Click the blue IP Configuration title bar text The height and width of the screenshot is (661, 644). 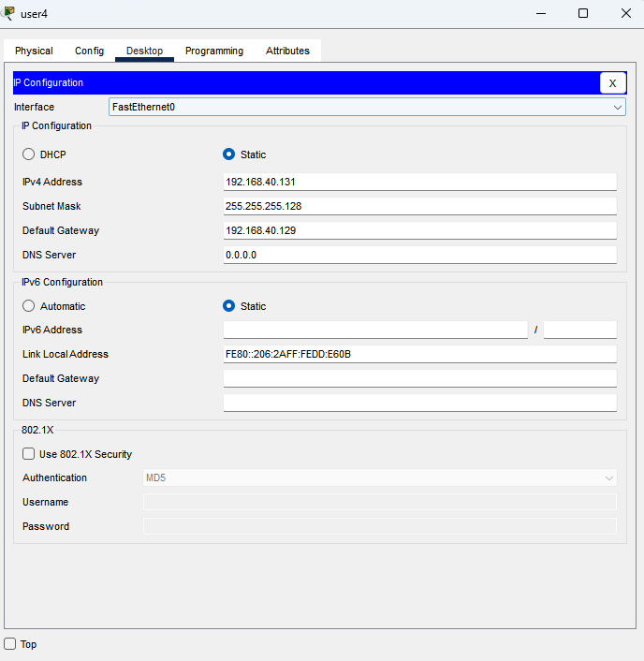tap(49, 82)
